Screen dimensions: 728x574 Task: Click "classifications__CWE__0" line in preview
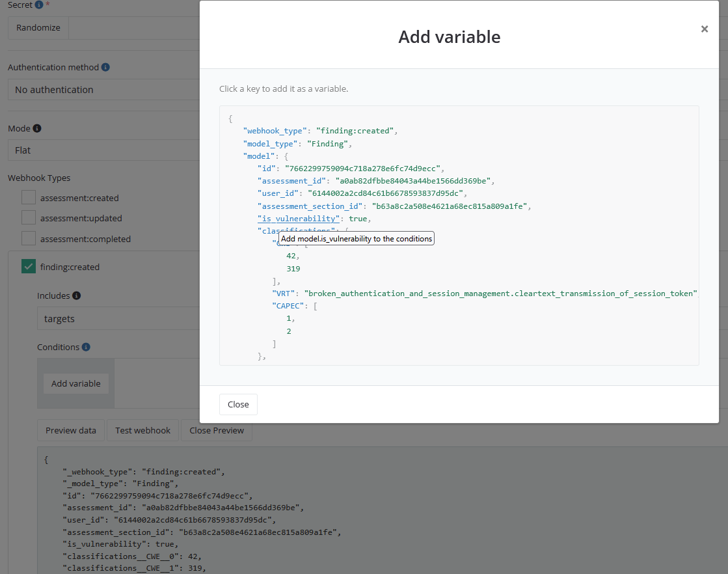pos(132,556)
